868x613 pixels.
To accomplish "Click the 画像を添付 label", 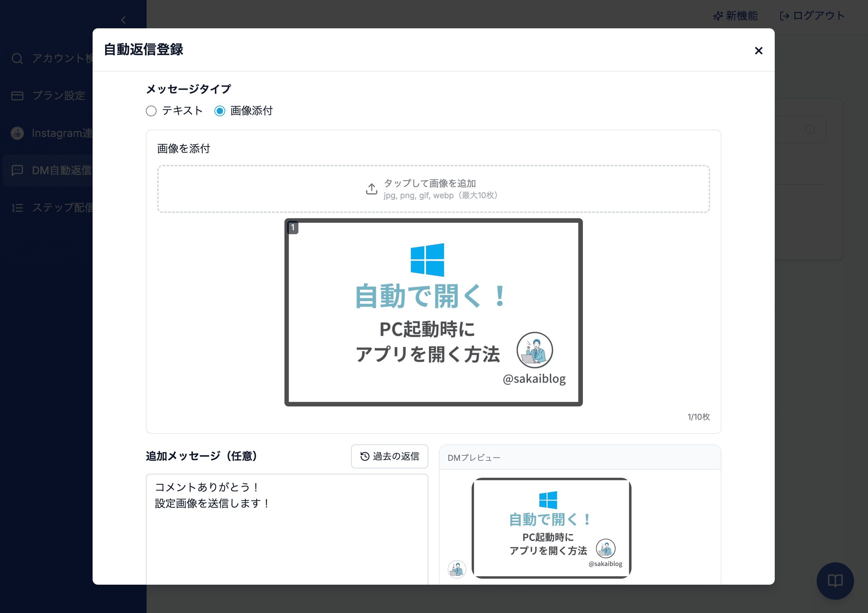I will 183,149.
